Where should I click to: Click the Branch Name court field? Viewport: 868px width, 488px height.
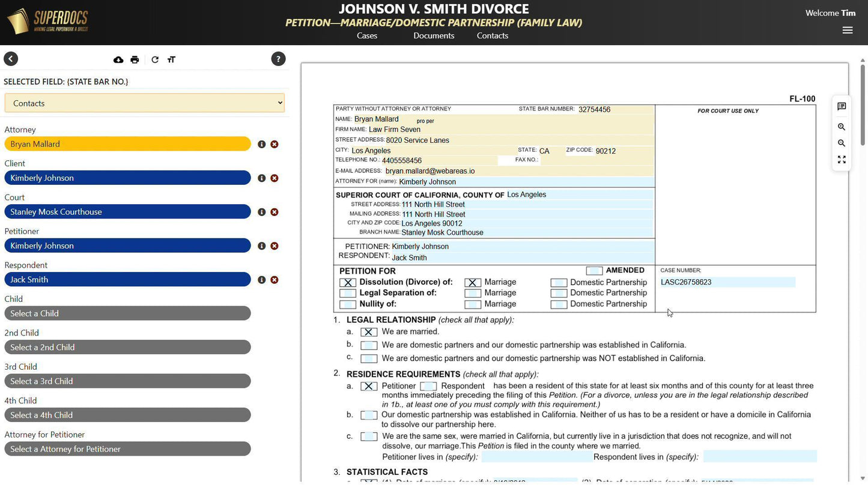pyautogui.click(x=527, y=233)
